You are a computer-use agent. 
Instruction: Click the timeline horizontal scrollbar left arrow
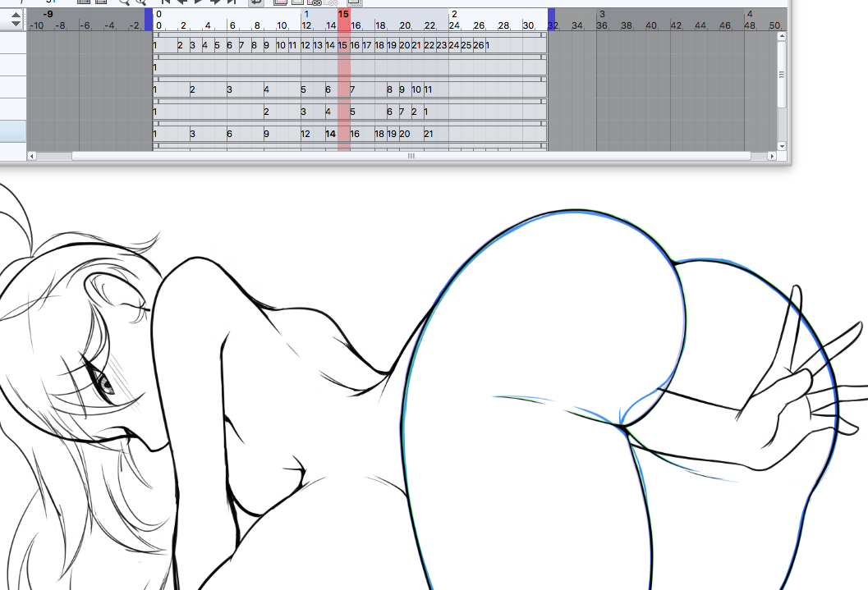(x=31, y=157)
